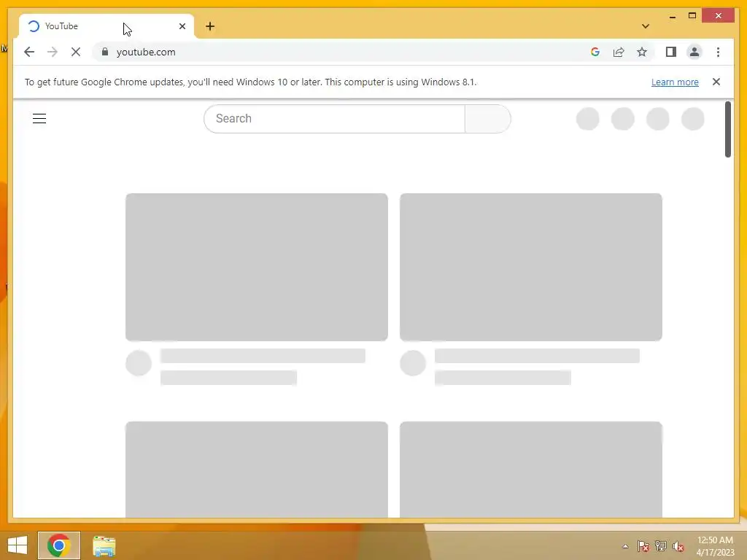The width and height of the screenshot is (747, 560).
Task: Click the Chrome taskbar icon
Action: (59, 545)
